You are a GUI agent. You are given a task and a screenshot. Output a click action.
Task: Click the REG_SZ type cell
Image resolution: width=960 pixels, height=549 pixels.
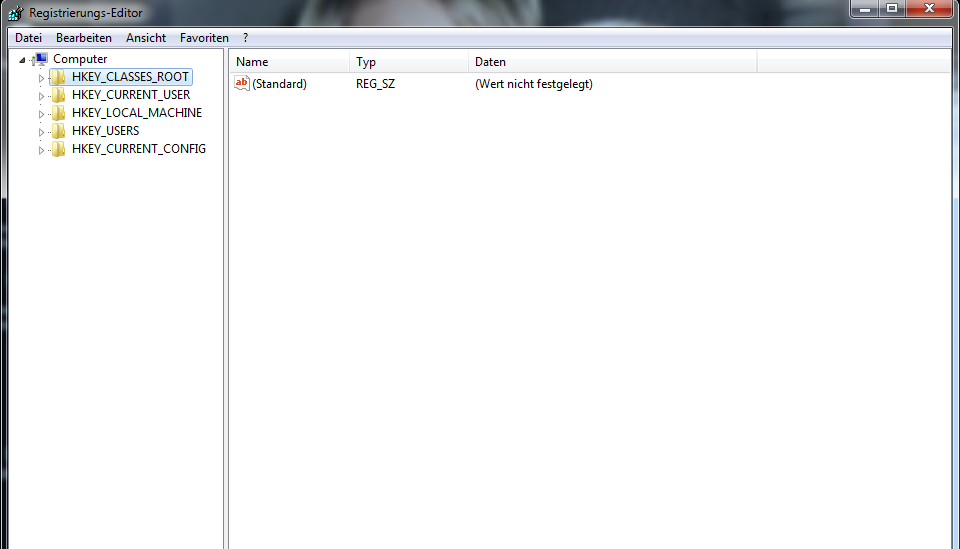pyautogui.click(x=375, y=84)
